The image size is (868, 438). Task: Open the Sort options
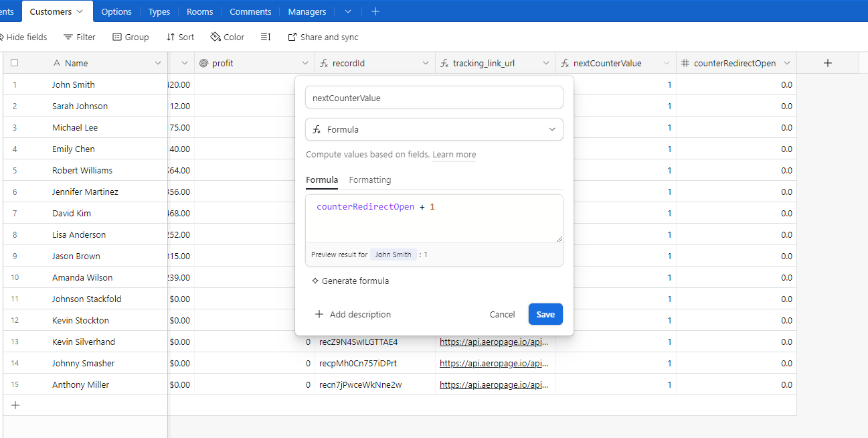[x=180, y=37]
